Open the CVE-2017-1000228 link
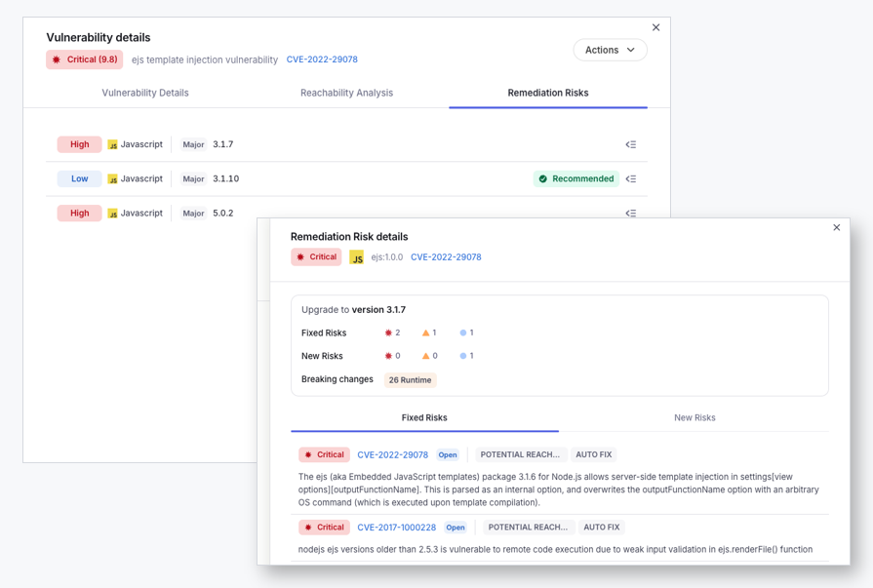 click(x=396, y=528)
